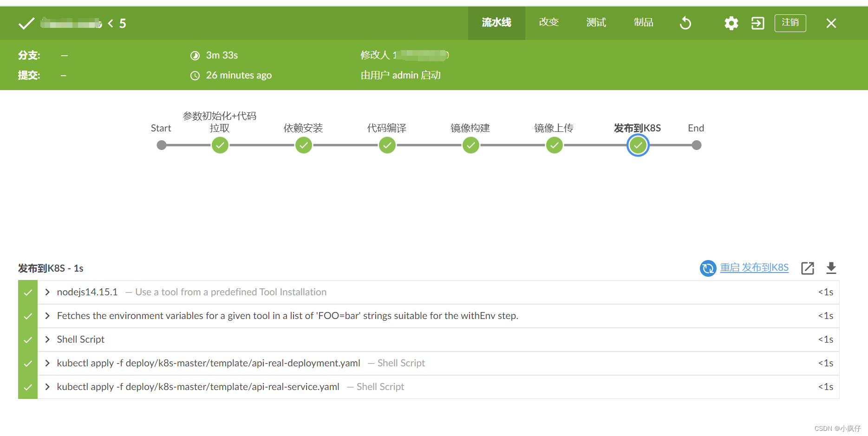
Task: Click the go-to-classic exit icon
Action: pyautogui.click(x=758, y=23)
